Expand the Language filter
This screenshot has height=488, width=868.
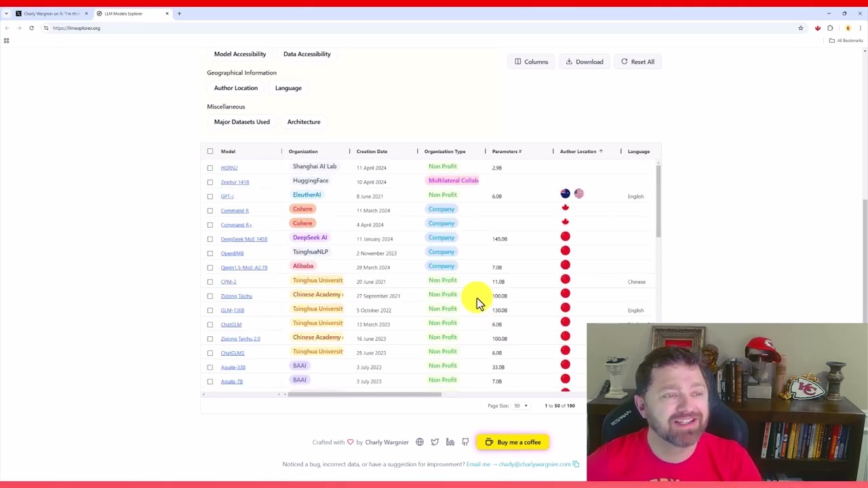(x=288, y=88)
